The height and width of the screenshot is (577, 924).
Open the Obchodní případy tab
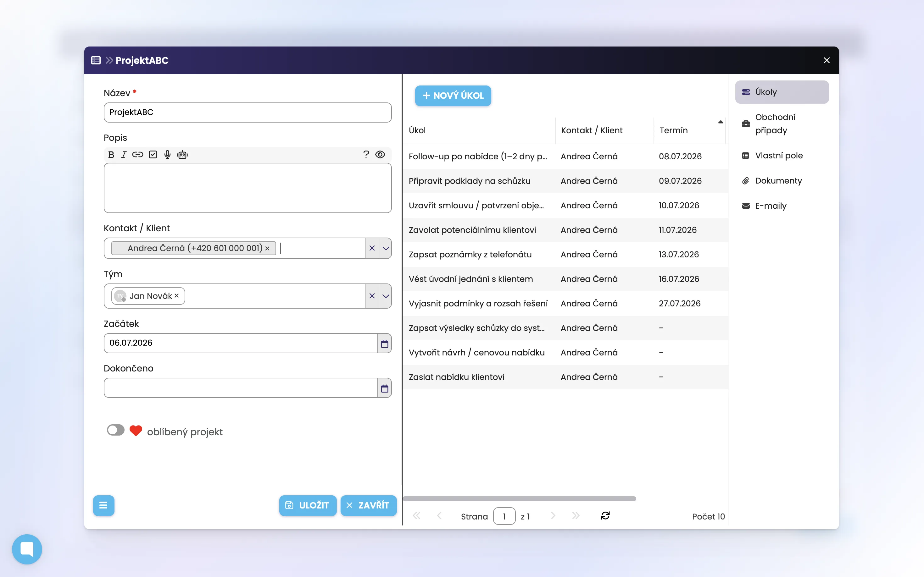tap(782, 124)
